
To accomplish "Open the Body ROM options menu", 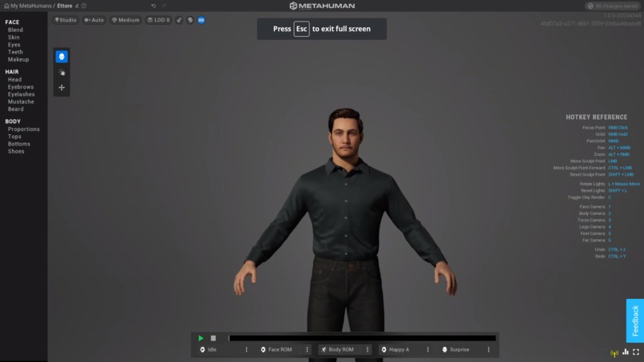I will click(x=368, y=350).
